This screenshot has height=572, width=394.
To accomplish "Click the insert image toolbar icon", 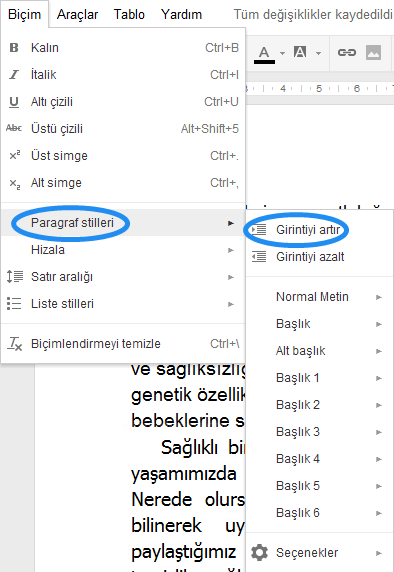I will pyautogui.click(x=374, y=53).
